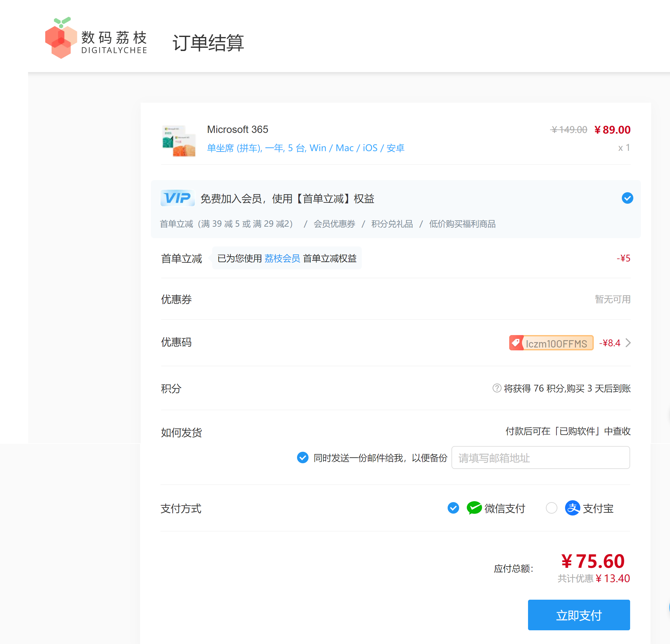Open the Microsoft 365 product thumbnail
This screenshot has width=670, height=644.
pos(179,141)
